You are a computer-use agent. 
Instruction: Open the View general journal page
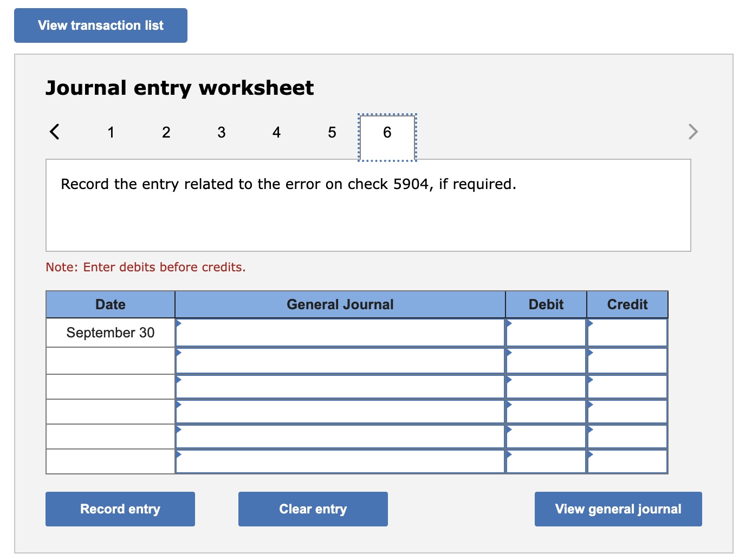(x=618, y=509)
